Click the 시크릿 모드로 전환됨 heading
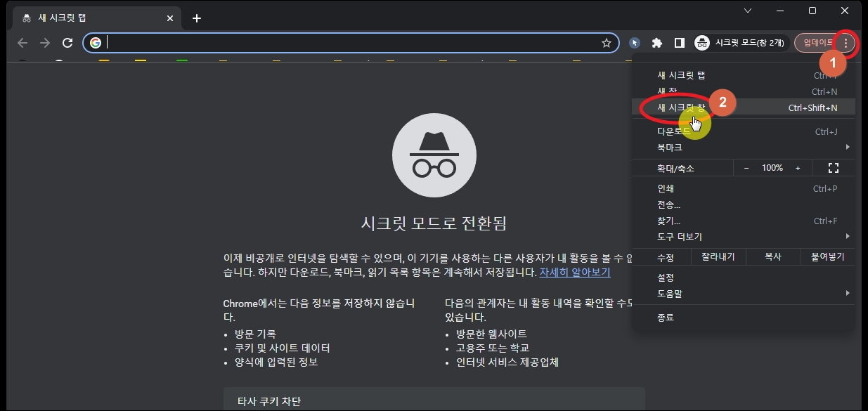 click(x=434, y=223)
